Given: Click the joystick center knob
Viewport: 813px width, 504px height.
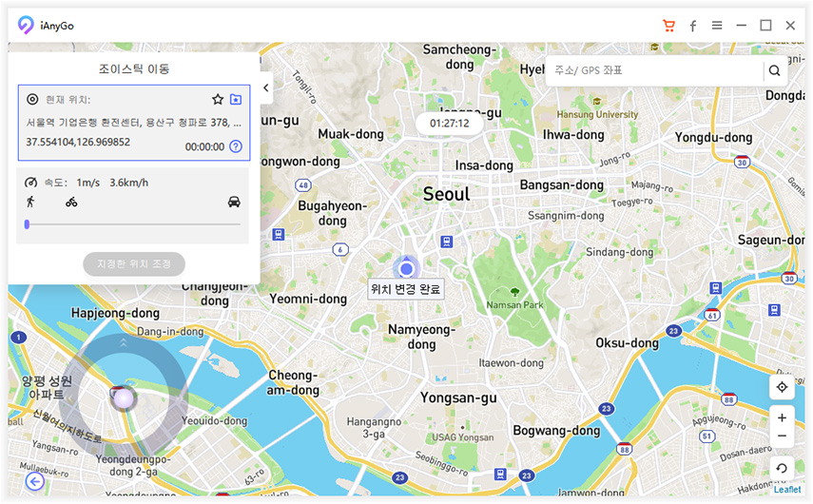Looking at the screenshot, I should [x=122, y=397].
